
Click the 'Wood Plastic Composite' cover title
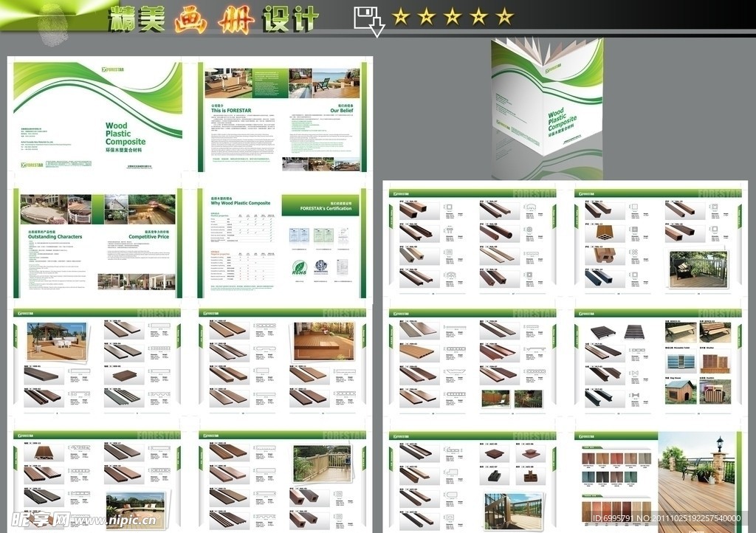click(125, 134)
